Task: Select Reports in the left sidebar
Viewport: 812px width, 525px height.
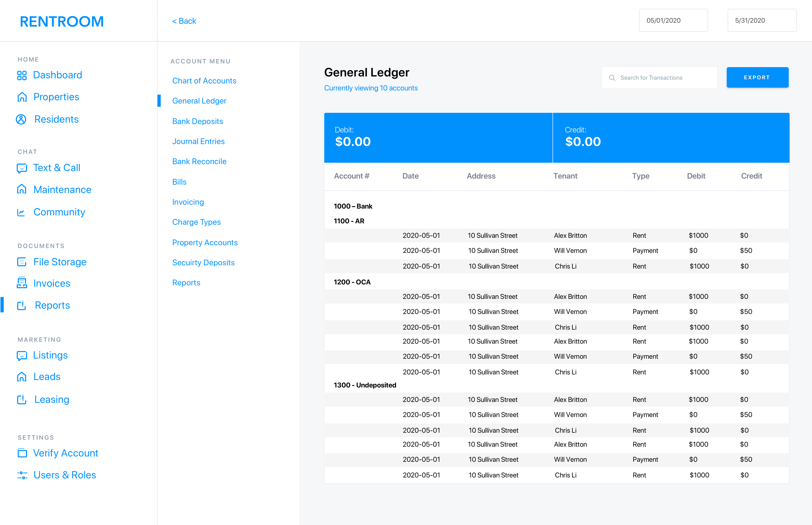Action: pos(52,305)
